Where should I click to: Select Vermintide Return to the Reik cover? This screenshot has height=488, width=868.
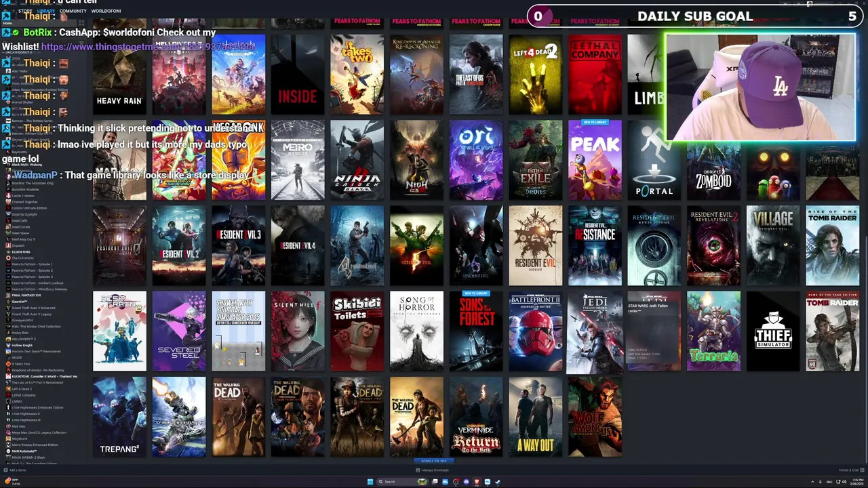(476, 417)
